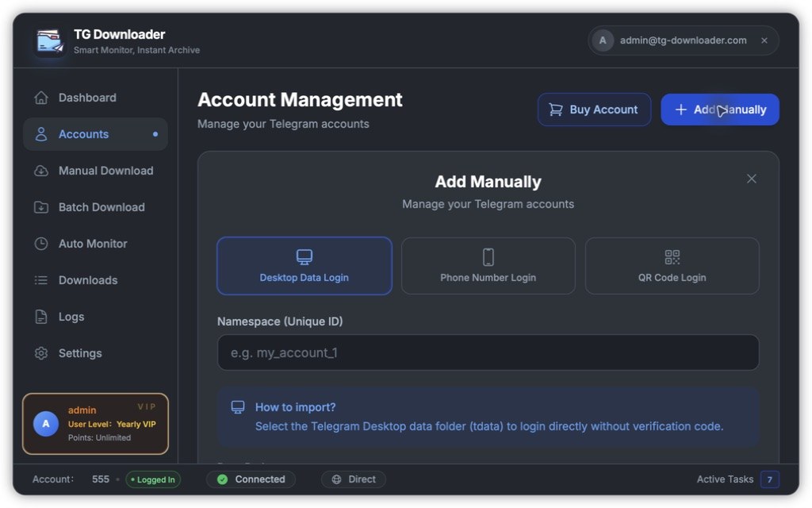
Task: Focus the Namespace (Unique ID) input field
Action: pos(488,352)
